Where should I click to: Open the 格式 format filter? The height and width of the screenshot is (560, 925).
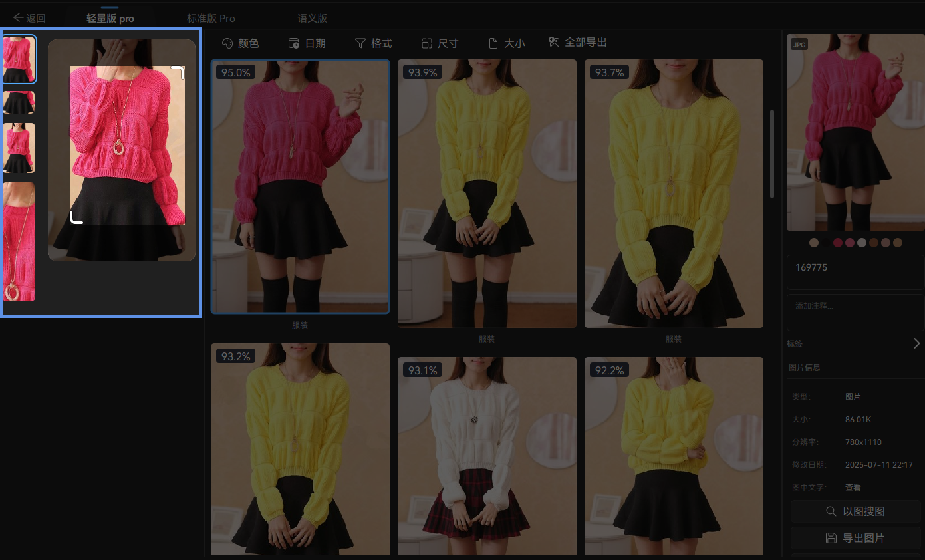point(373,43)
